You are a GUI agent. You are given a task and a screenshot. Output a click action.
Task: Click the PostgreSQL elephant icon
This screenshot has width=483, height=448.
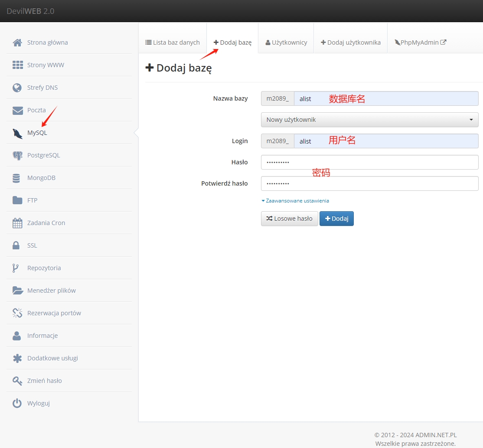(17, 155)
